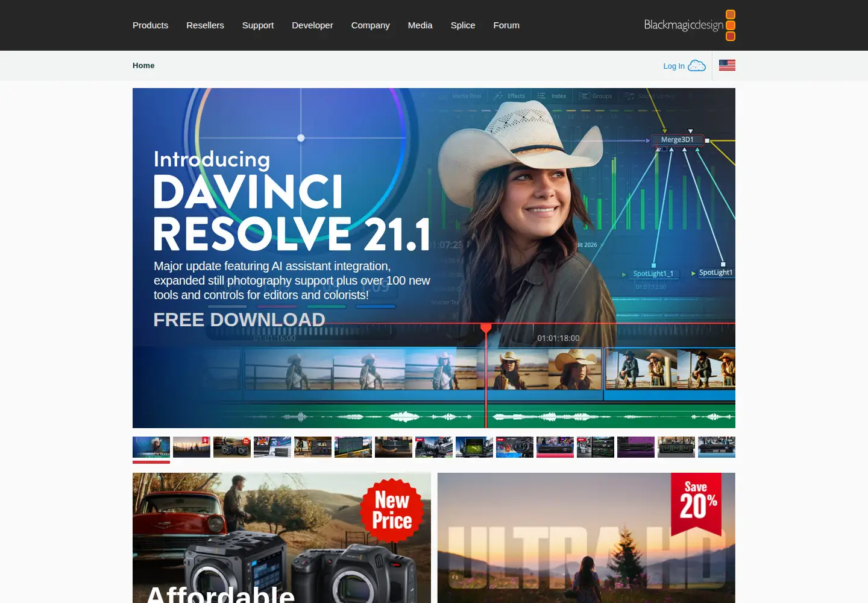Open the Resellers menu item

click(x=205, y=25)
